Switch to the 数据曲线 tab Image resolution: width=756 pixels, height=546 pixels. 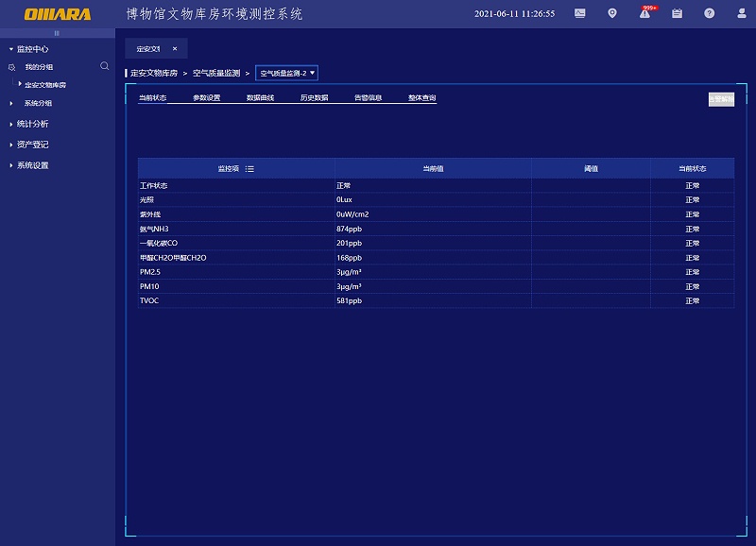260,97
